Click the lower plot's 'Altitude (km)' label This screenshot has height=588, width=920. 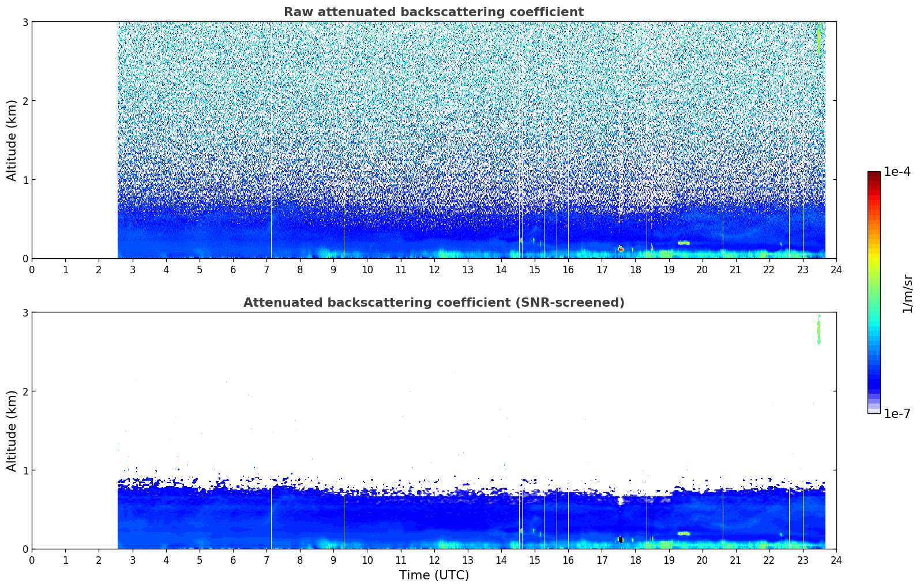(x=12, y=431)
